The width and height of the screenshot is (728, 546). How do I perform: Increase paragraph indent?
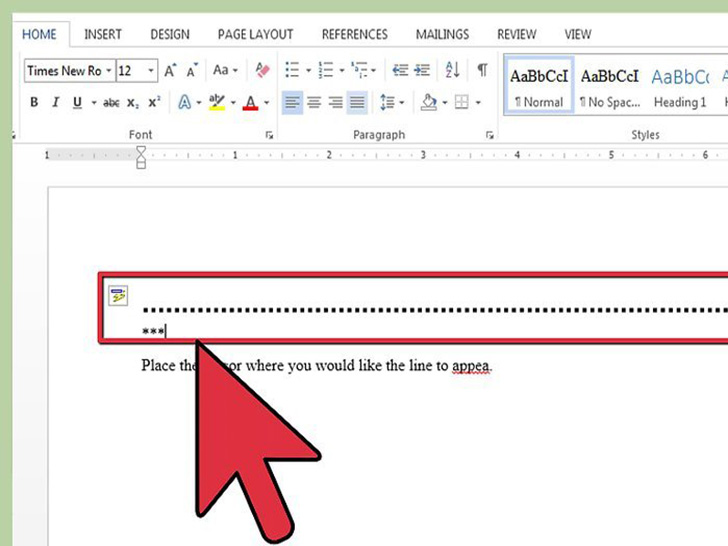pyautogui.click(x=422, y=70)
